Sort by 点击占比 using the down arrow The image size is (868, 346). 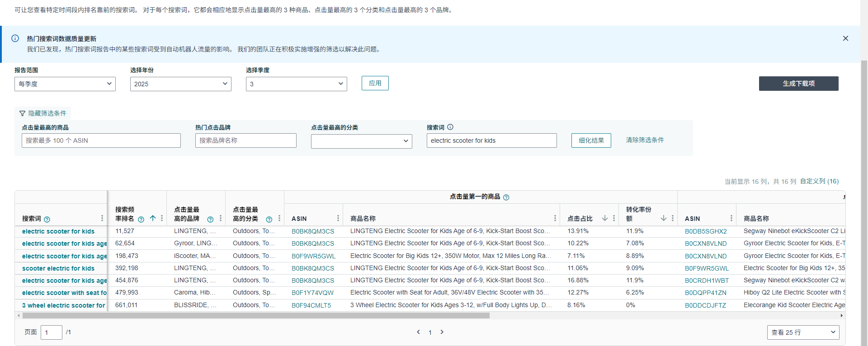tap(605, 219)
